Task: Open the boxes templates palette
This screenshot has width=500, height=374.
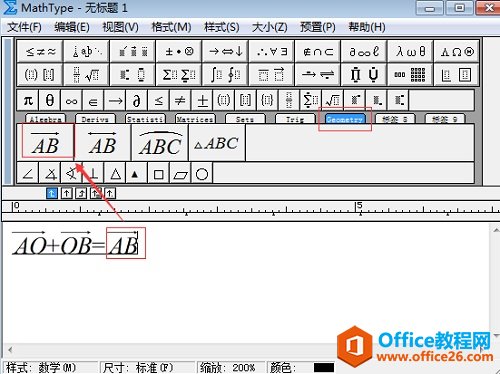Action: point(457,74)
